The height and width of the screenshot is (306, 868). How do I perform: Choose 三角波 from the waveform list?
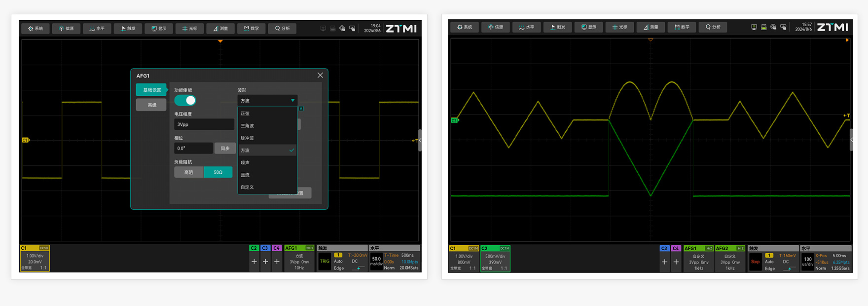coord(247,126)
